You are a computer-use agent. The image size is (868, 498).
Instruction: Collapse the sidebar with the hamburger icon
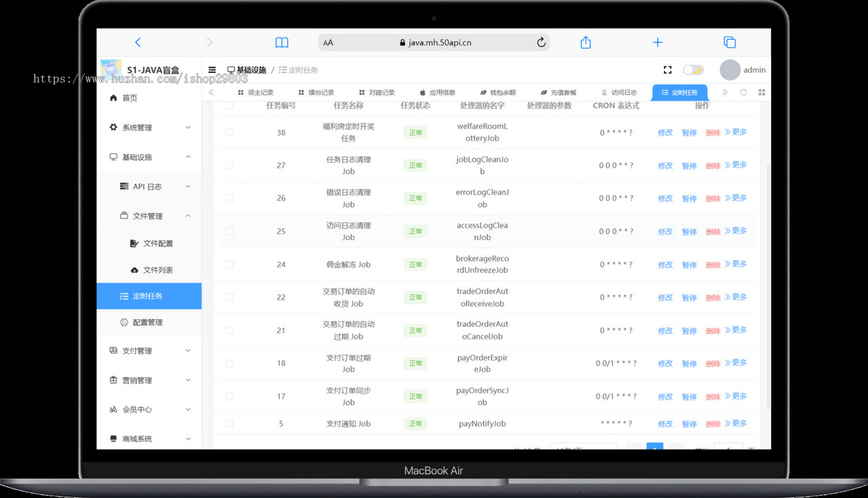(211, 69)
